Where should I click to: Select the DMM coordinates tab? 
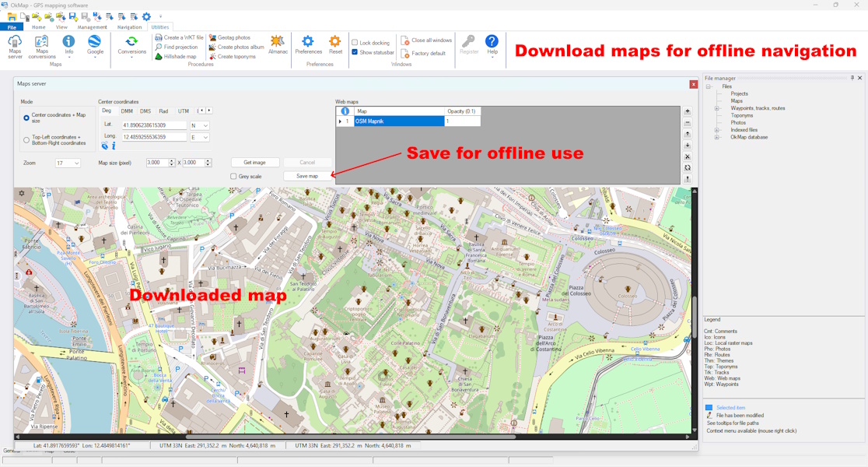click(127, 111)
